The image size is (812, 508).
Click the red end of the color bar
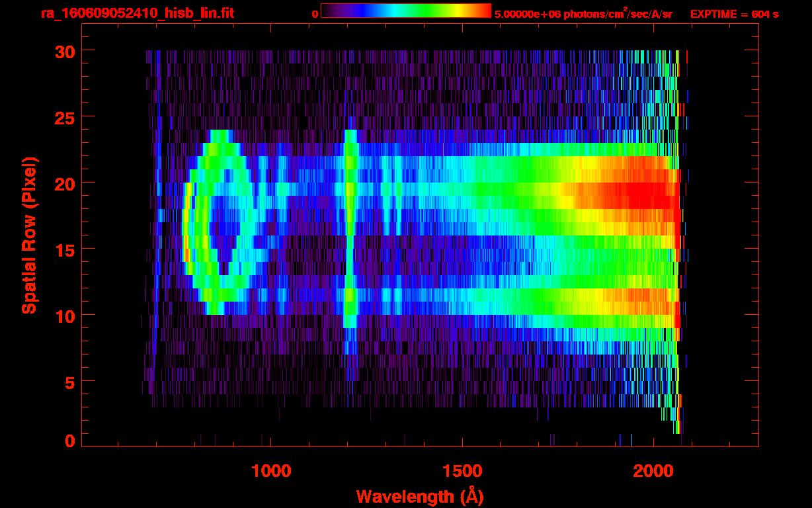[483, 11]
